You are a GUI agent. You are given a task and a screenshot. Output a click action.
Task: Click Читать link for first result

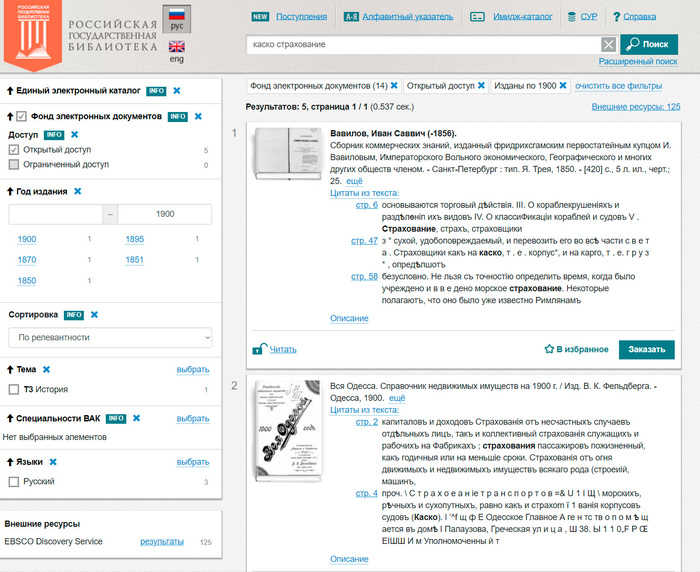[x=283, y=349]
